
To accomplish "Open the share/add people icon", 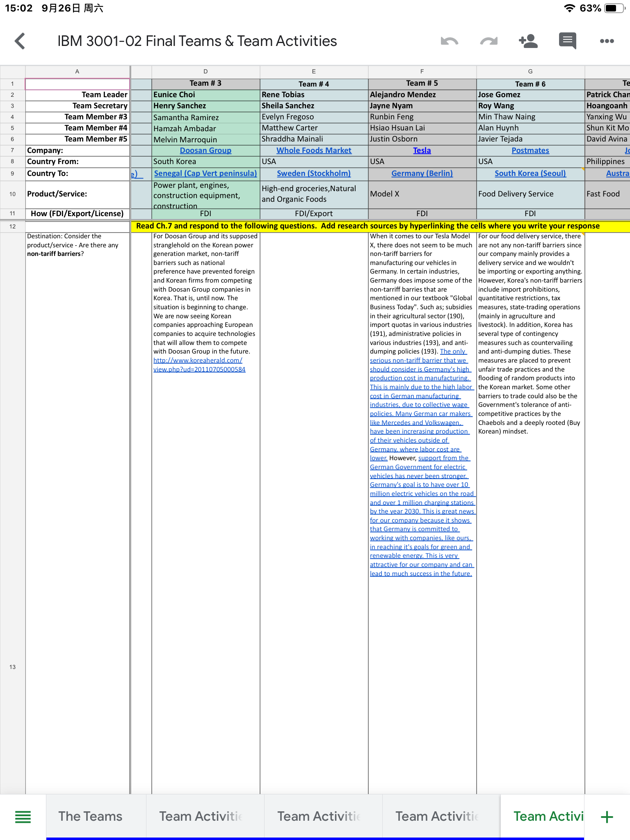I will (528, 41).
